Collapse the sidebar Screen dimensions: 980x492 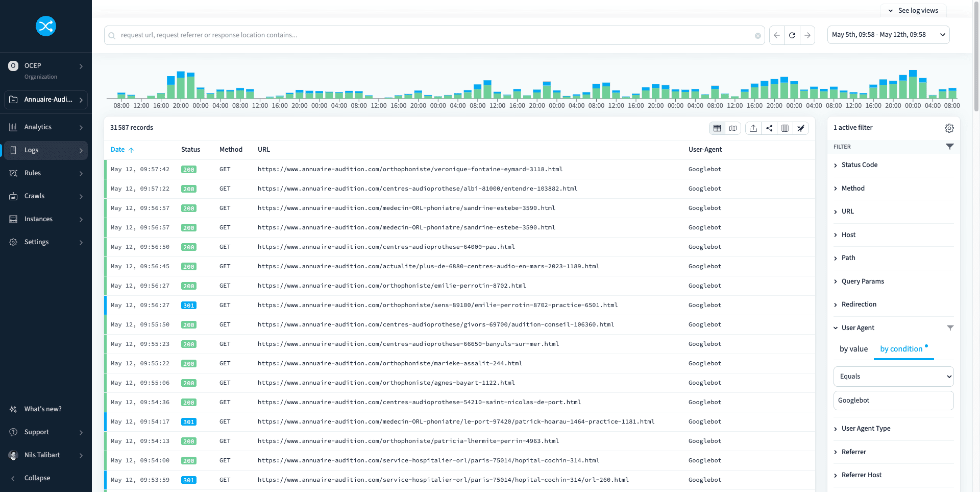(46, 478)
